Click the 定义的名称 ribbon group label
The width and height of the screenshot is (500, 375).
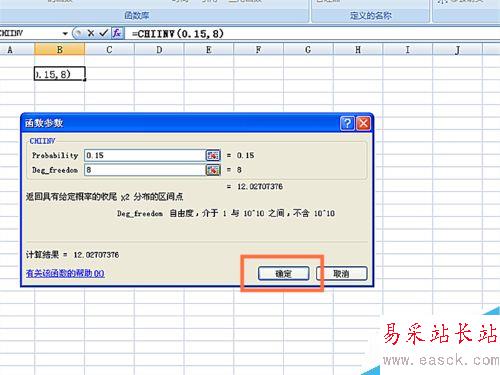[371, 15]
